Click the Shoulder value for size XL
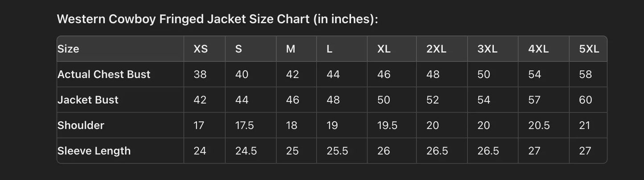Viewport: 644px width, 180px height. tap(387, 125)
